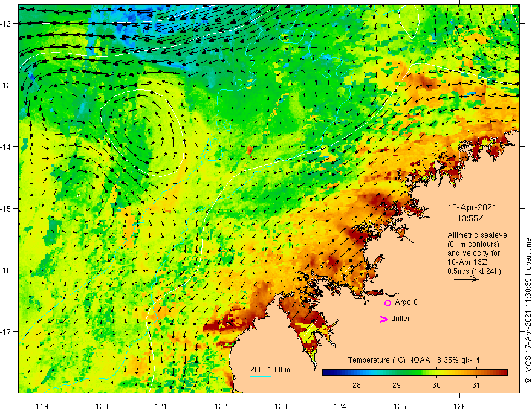Click the longitude axis label 126

(459, 406)
